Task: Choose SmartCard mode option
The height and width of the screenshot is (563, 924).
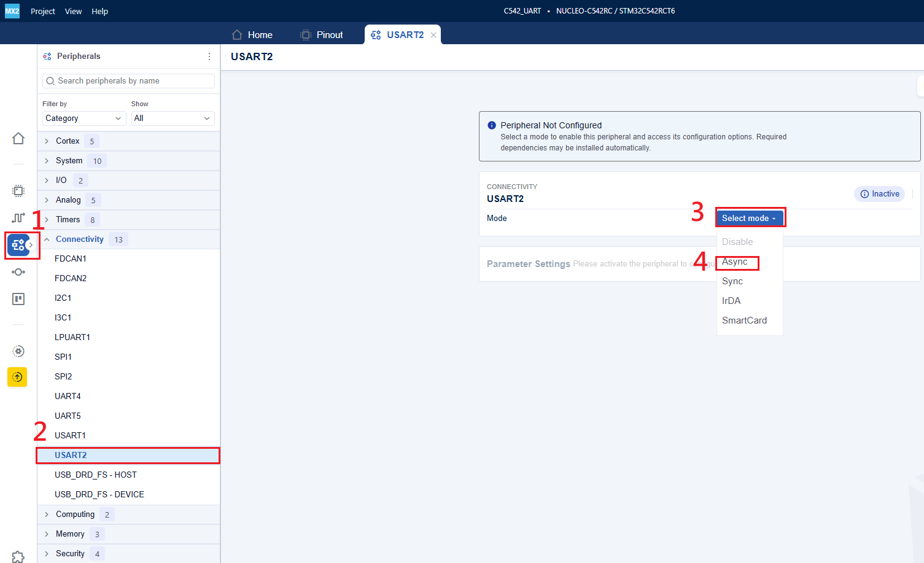Action: pyautogui.click(x=750, y=320)
